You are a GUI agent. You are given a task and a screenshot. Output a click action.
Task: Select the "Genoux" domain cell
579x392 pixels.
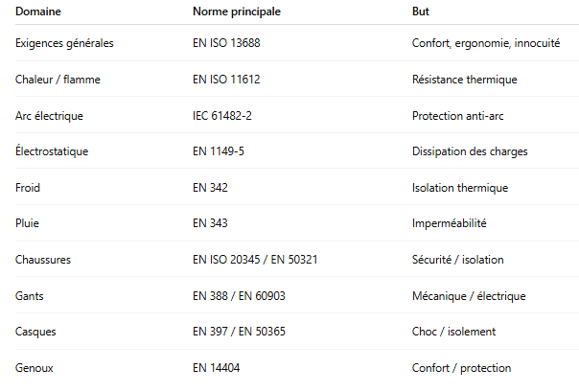click(35, 368)
